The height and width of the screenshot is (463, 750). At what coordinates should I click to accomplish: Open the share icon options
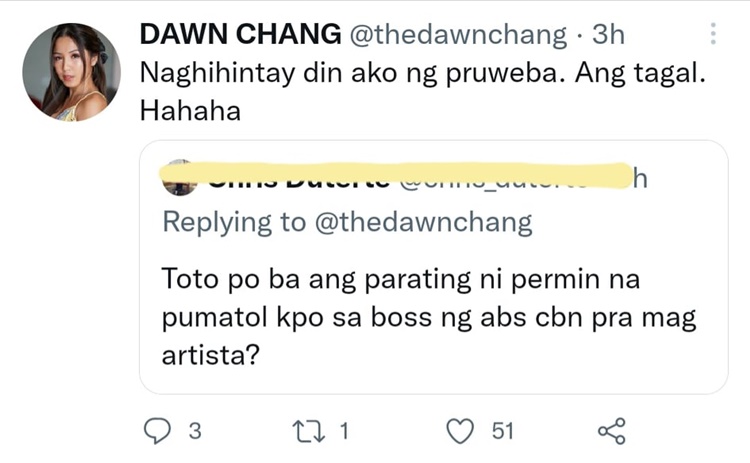[x=611, y=431]
